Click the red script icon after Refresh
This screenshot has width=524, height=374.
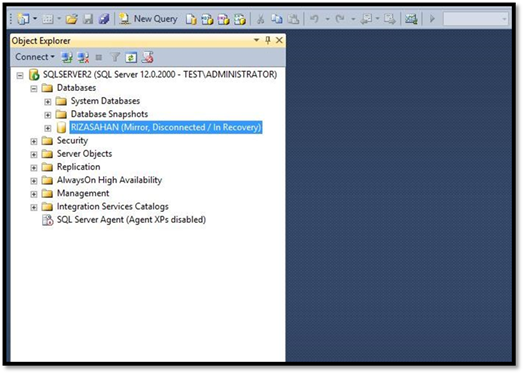coord(147,57)
